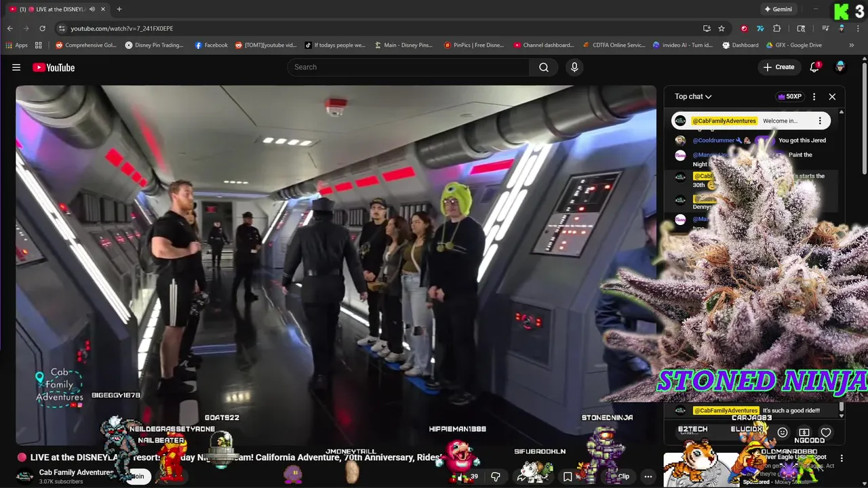868x488 pixels.
Task: Open the 50XP chat points badge
Action: pos(789,97)
